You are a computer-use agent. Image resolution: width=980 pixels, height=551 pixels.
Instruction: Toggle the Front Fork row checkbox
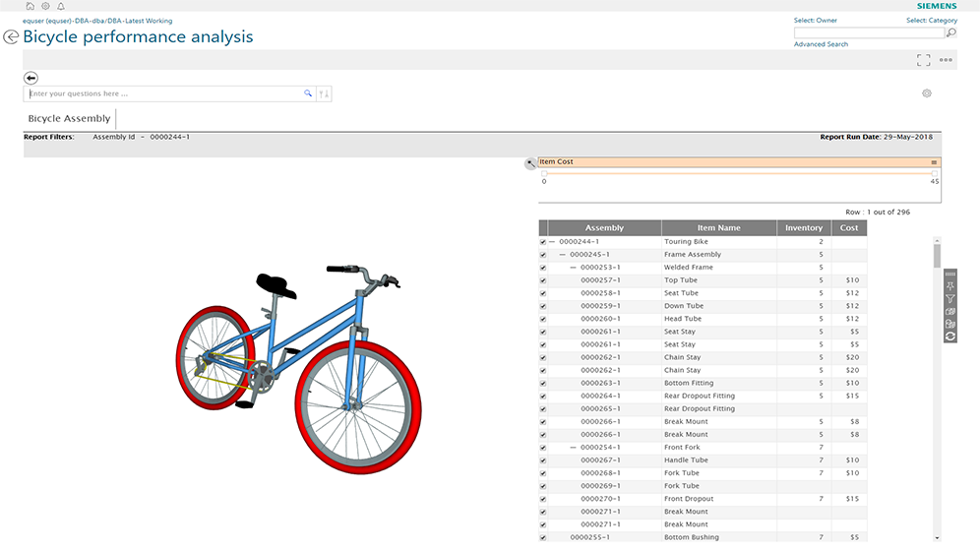click(542, 448)
